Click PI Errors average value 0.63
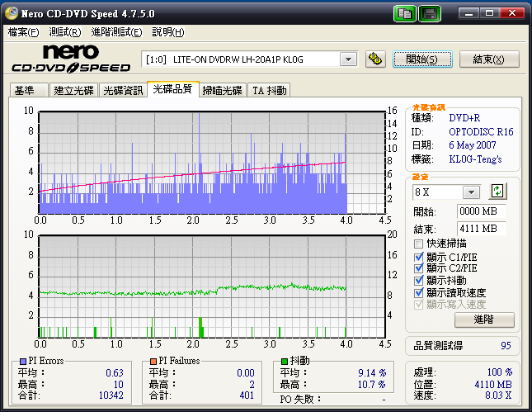 (115, 373)
